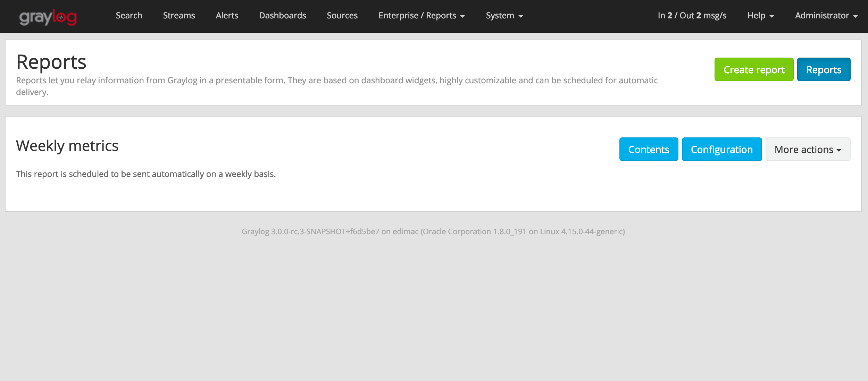This screenshot has width=868, height=381.
Task: Open the System dropdown menu
Action: pos(500,16)
